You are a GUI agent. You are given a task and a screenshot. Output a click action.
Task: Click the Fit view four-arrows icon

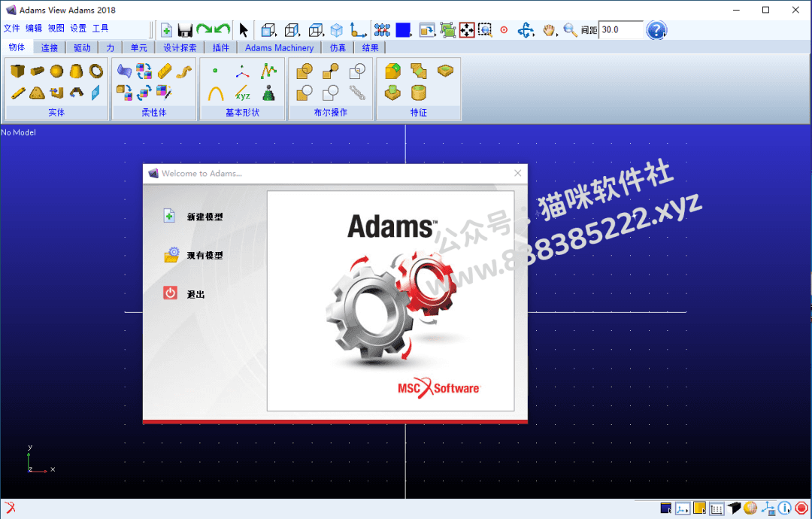pyautogui.click(x=467, y=30)
